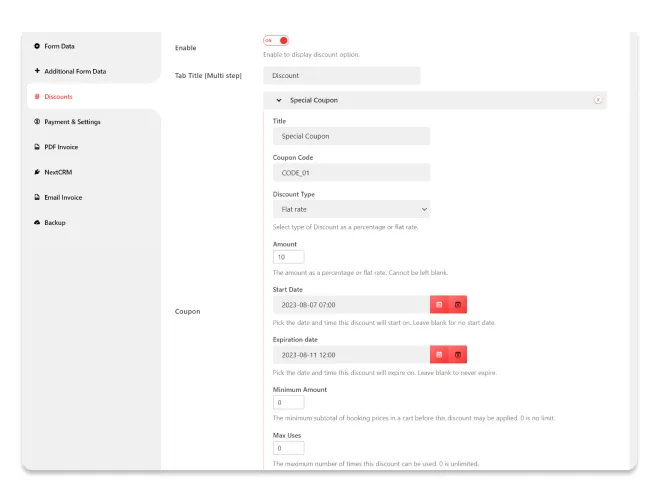Click the Discounts sidebar icon
660x502 pixels.
point(37,97)
